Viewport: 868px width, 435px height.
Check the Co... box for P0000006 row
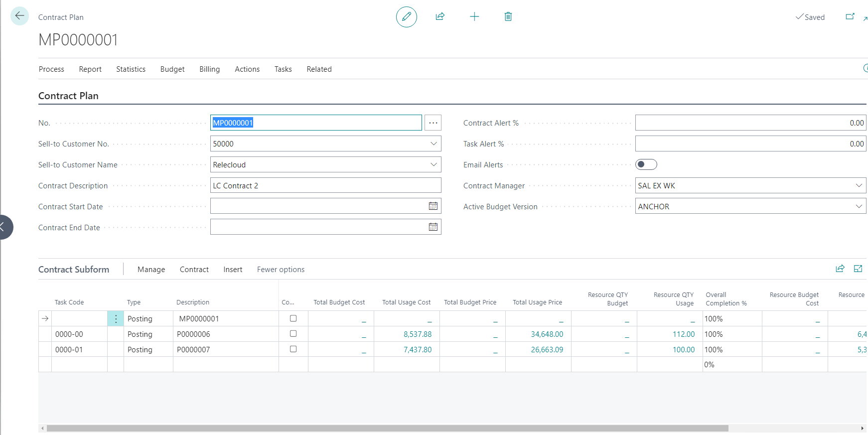(293, 334)
